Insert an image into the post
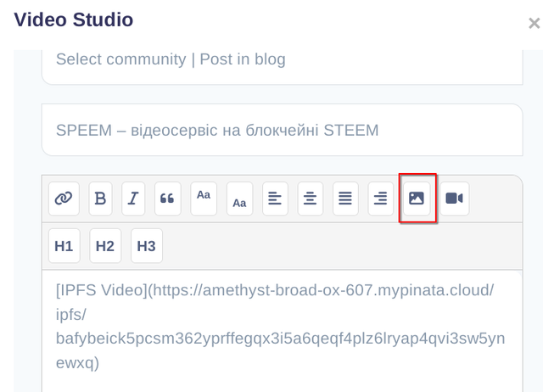The height and width of the screenshot is (392, 543). tap(417, 199)
